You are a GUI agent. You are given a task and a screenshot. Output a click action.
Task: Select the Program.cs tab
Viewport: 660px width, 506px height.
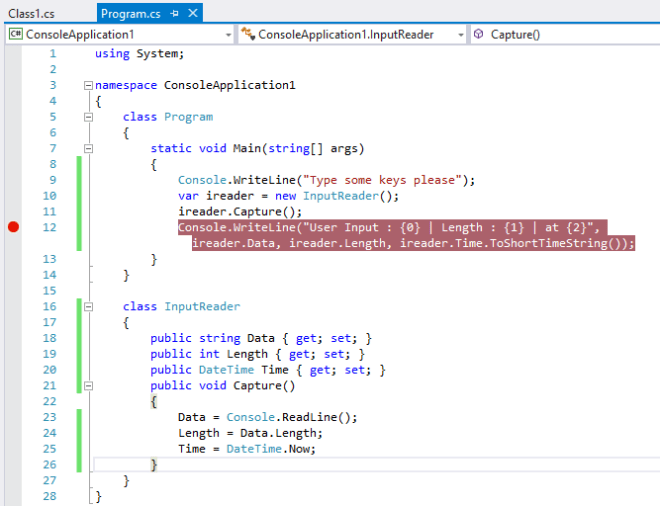coord(130,13)
